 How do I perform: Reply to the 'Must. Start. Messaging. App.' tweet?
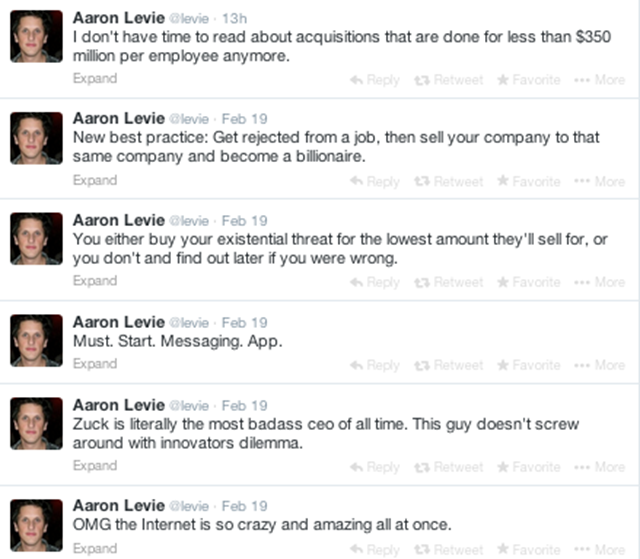[375, 365]
